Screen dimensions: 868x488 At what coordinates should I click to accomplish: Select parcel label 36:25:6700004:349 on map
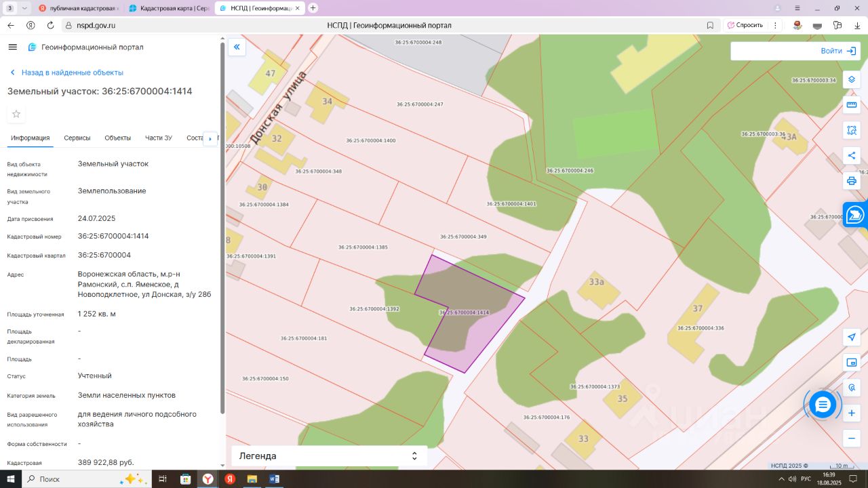463,237
